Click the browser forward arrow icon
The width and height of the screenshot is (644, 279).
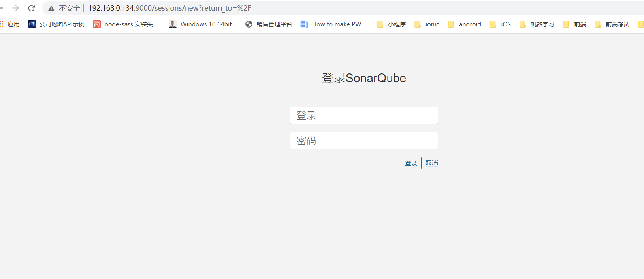click(x=16, y=8)
